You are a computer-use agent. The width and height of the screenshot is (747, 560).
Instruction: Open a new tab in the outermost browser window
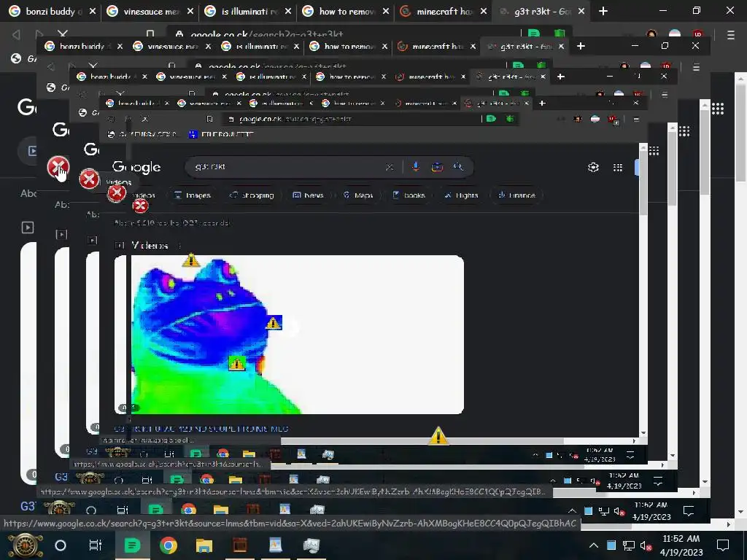pyautogui.click(x=603, y=11)
